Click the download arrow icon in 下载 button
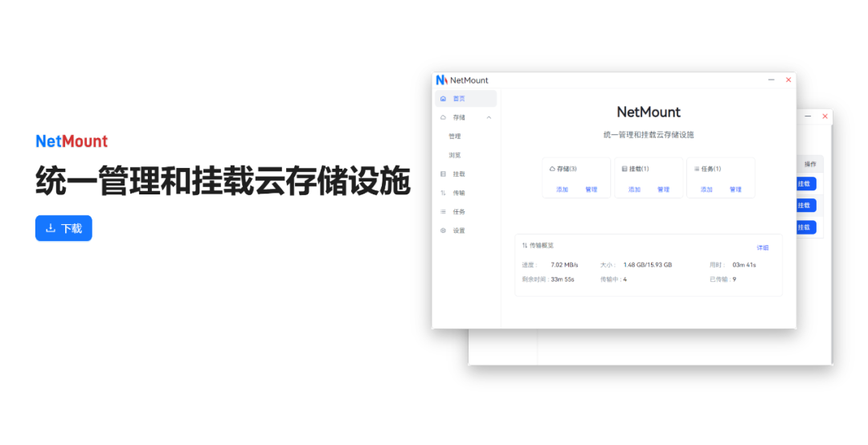Viewport: 868px width, 445px height. [x=51, y=228]
